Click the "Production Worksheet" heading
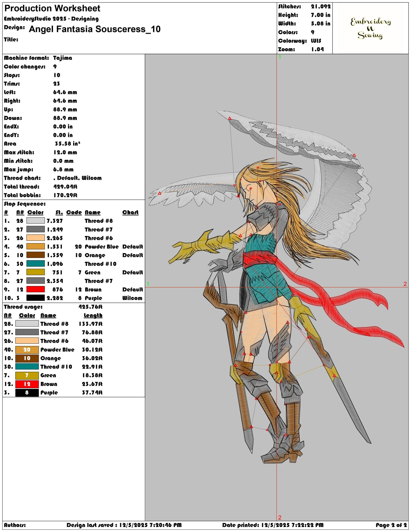411x532 pixels. click(x=52, y=9)
